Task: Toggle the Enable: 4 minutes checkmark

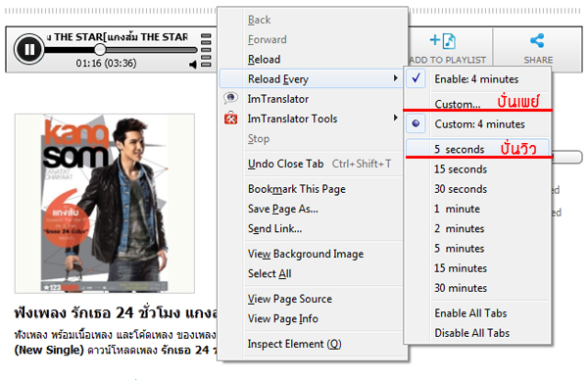Action: (416, 78)
